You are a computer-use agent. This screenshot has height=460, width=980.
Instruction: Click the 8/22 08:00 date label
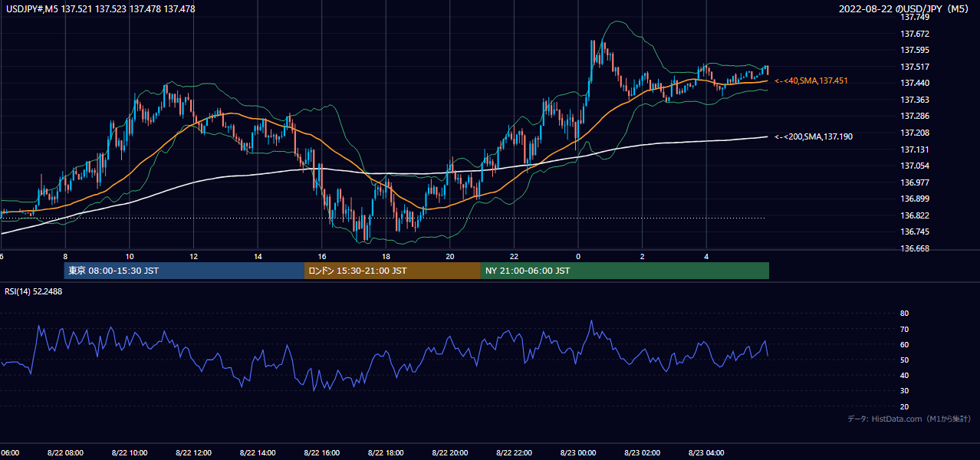[x=65, y=452]
